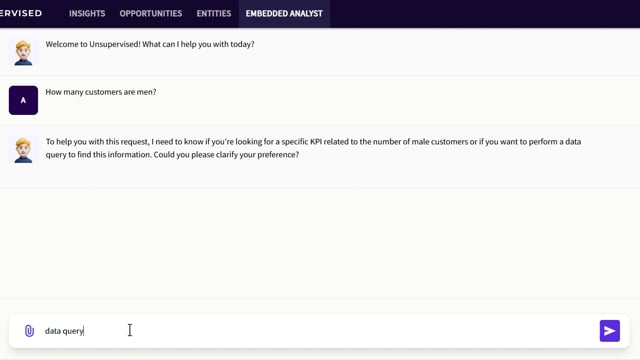The height and width of the screenshot is (360, 640).
Task: Click the words 'data query' in the input
Action: 64,331
